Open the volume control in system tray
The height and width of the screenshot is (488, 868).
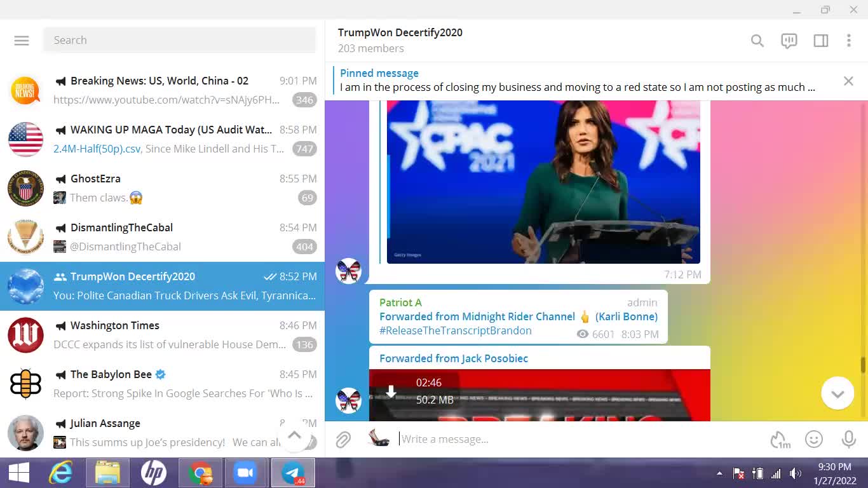795,473
